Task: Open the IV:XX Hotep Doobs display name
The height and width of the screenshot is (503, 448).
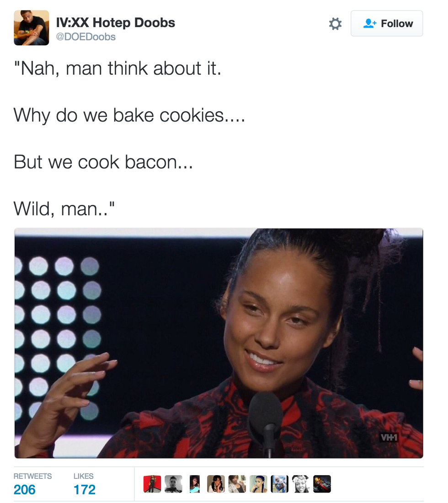Action: tap(116, 22)
